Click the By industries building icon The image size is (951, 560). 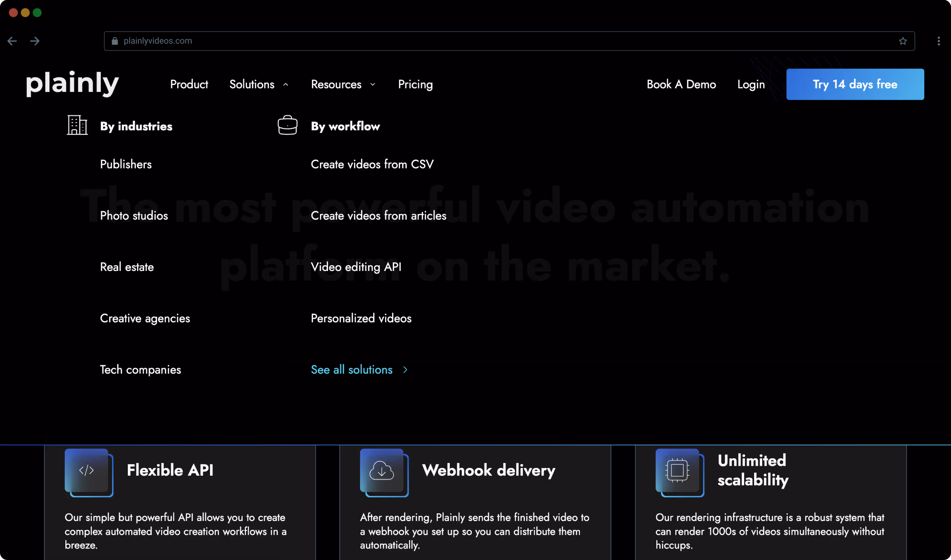click(77, 125)
